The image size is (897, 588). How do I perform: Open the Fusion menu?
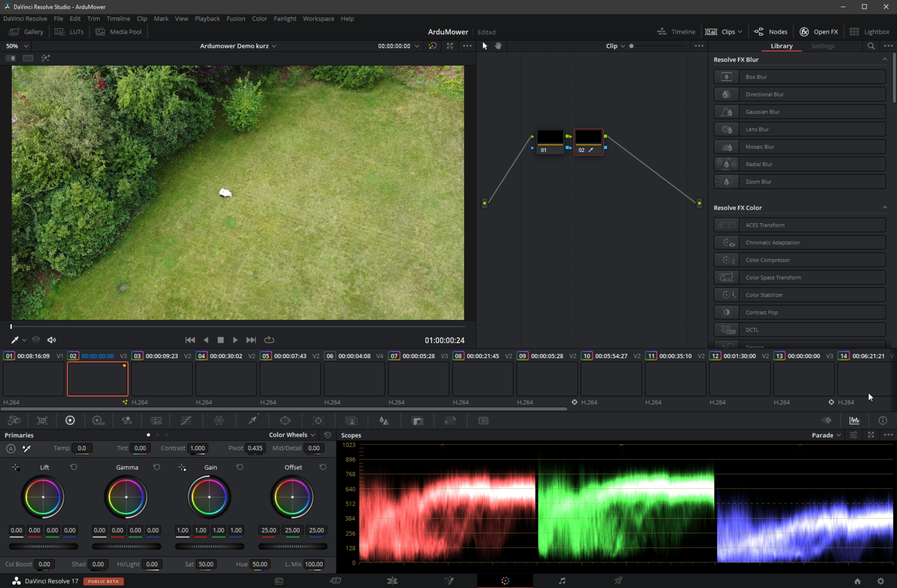tap(235, 19)
